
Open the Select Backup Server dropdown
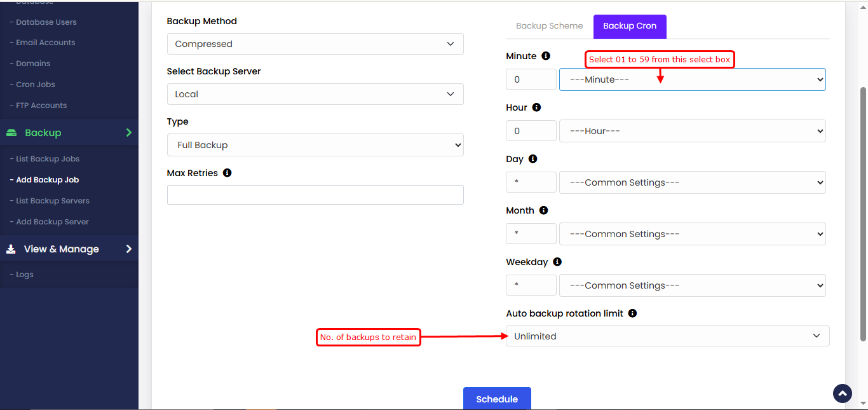pos(315,94)
